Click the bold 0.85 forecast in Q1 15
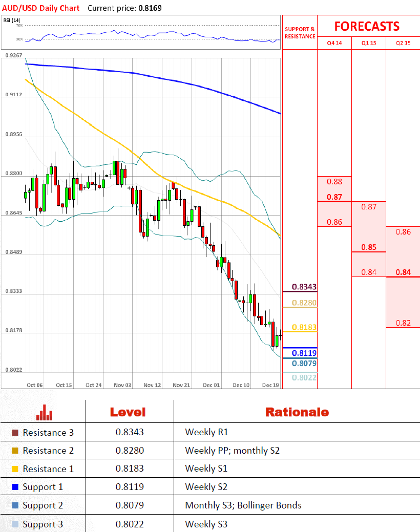The height and width of the screenshot is (532, 420). click(368, 247)
